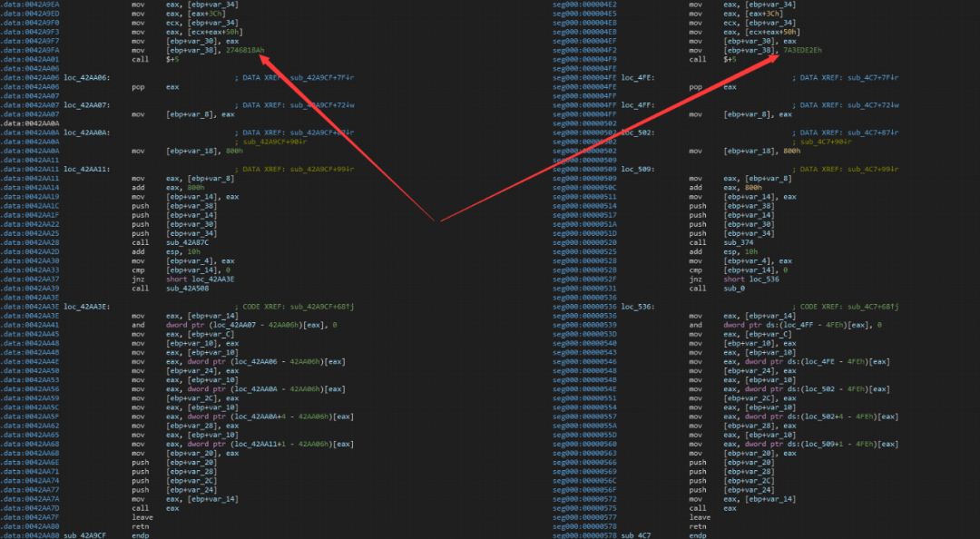980x539 pixels.
Task: Click the loc_509: label
Action: (638, 170)
